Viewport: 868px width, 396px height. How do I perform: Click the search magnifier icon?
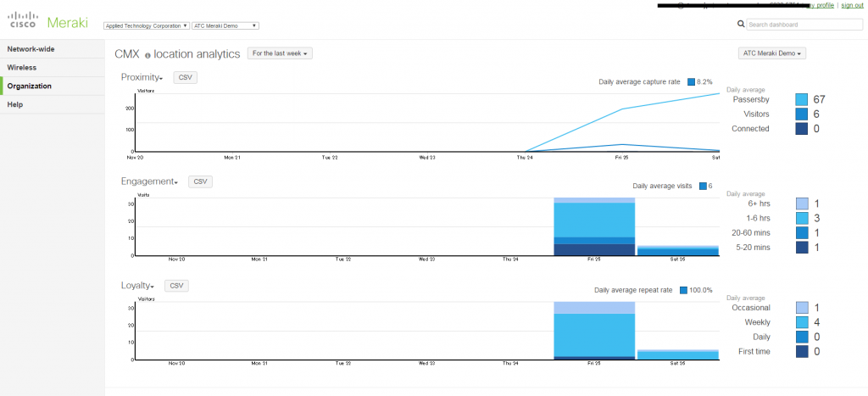pos(741,25)
